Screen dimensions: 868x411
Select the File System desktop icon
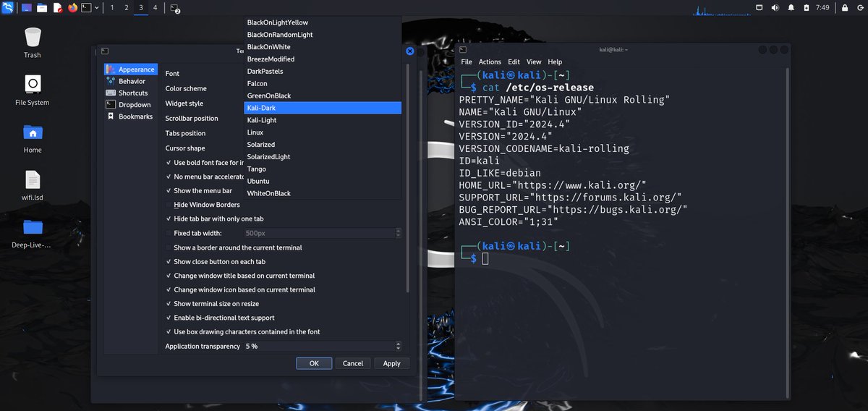pyautogui.click(x=33, y=90)
